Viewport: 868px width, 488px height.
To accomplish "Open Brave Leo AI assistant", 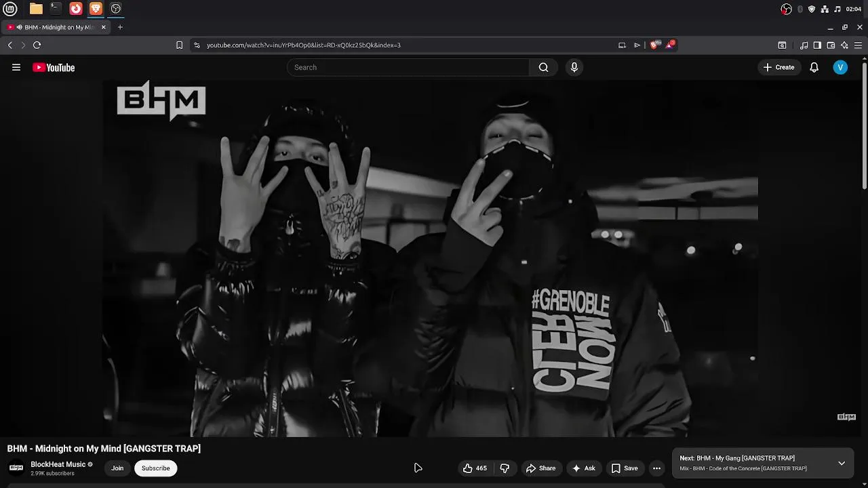I will coord(844,45).
